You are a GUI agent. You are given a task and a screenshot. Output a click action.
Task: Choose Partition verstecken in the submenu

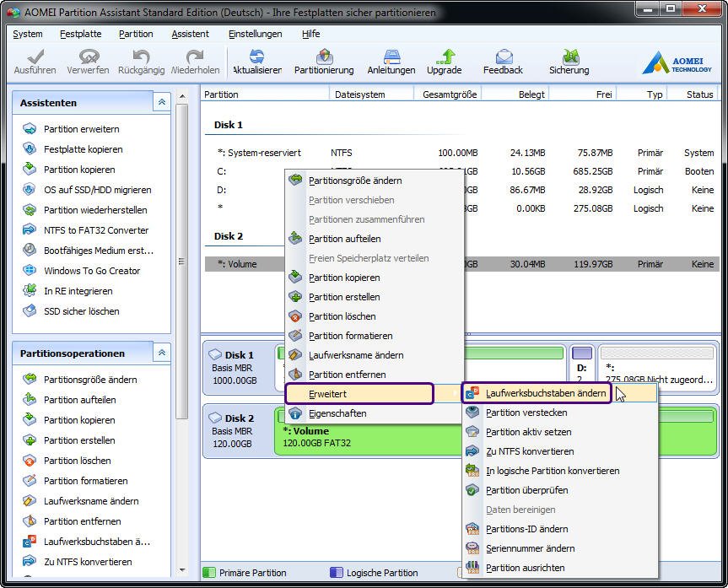560,413
